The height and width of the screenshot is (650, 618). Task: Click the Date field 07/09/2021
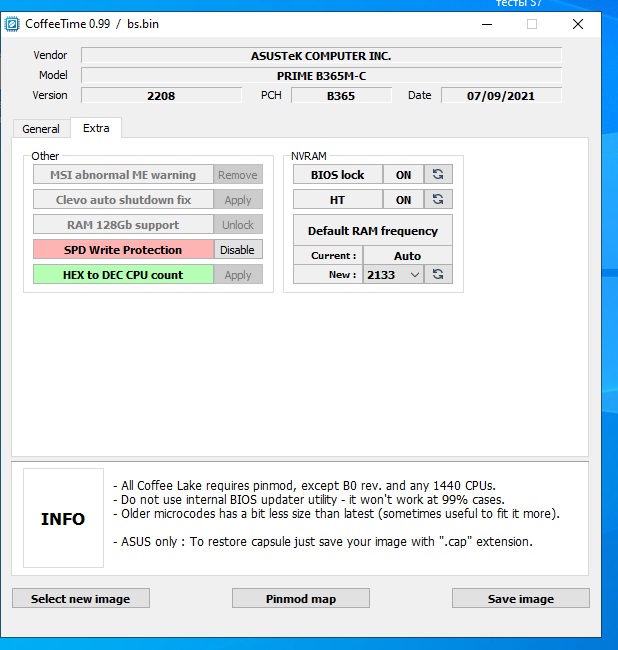click(501, 95)
